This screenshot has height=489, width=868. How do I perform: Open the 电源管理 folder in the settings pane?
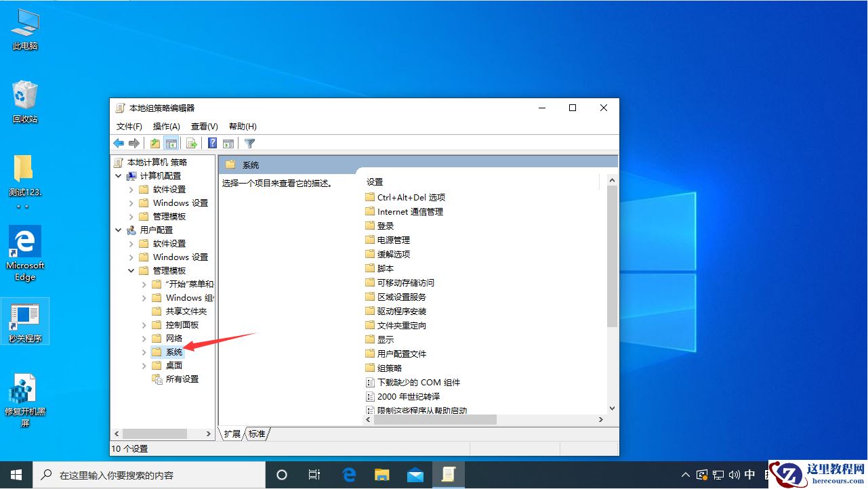click(x=393, y=239)
